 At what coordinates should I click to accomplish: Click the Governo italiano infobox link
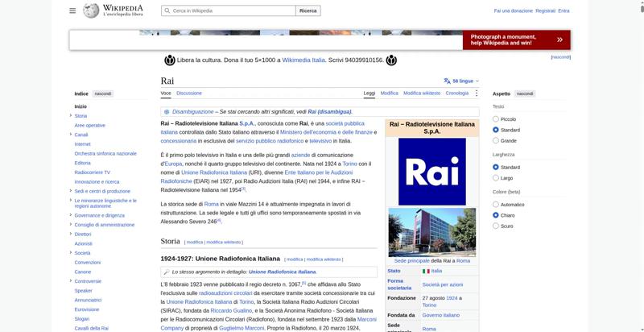(440, 315)
